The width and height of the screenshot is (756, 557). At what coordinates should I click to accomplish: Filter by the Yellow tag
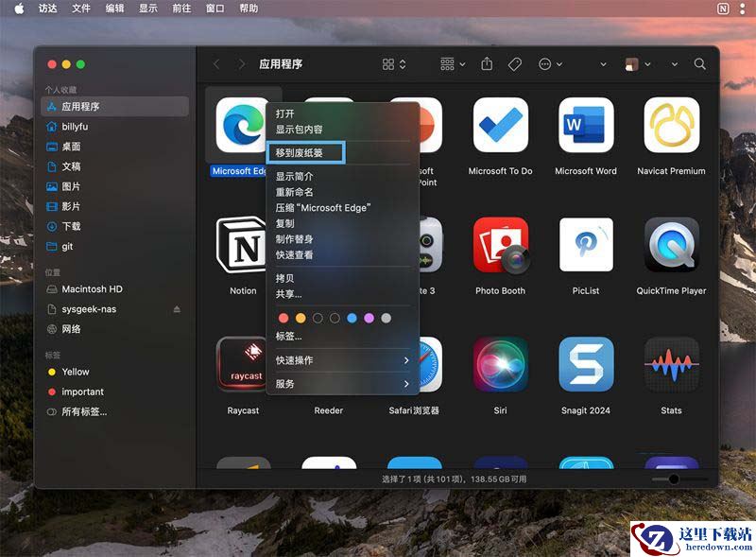(114, 373)
